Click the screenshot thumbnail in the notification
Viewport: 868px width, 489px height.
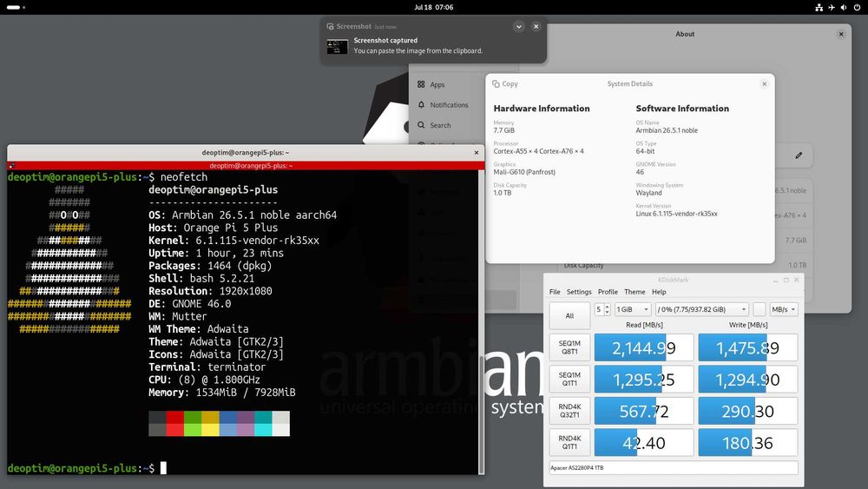pos(337,46)
